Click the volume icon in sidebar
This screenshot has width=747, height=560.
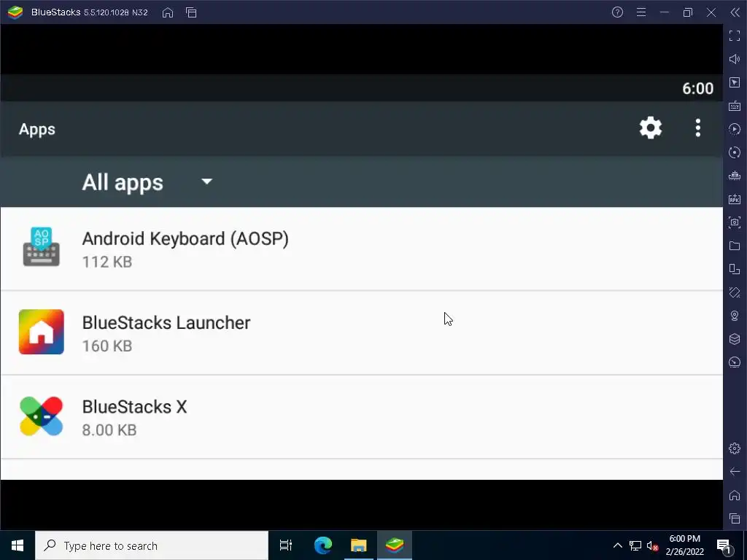click(735, 59)
